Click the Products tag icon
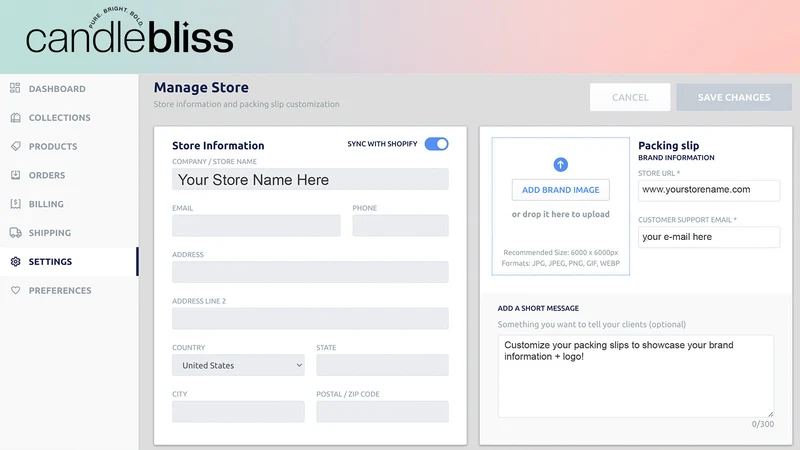The width and height of the screenshot is (800, 450). (x=15, y=146)
